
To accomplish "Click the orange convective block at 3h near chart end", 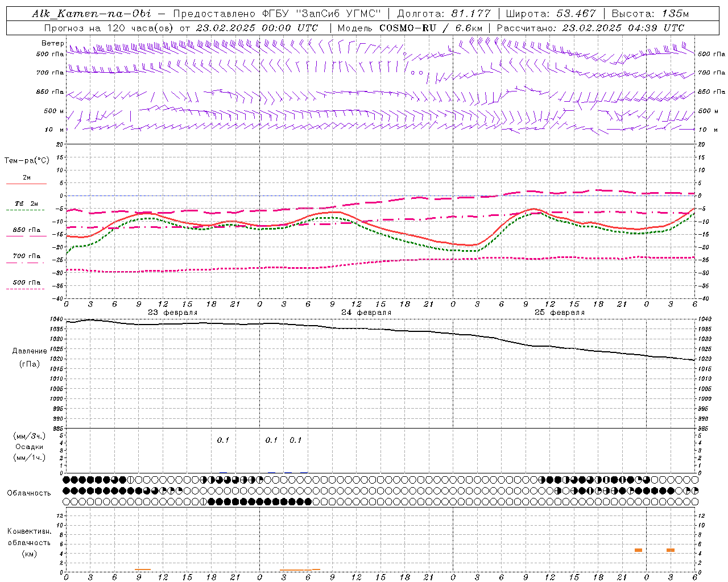I will click(x=671, y=550).
